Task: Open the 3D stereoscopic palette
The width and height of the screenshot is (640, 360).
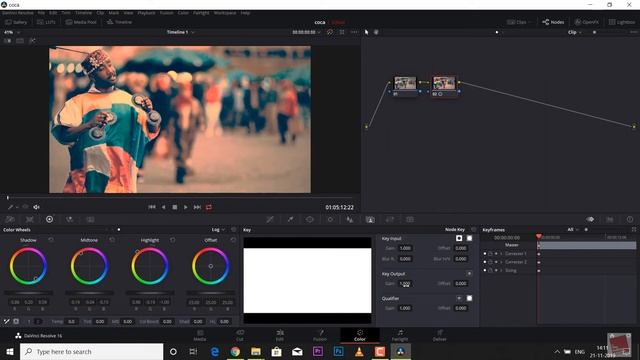Action: (410, 219)
